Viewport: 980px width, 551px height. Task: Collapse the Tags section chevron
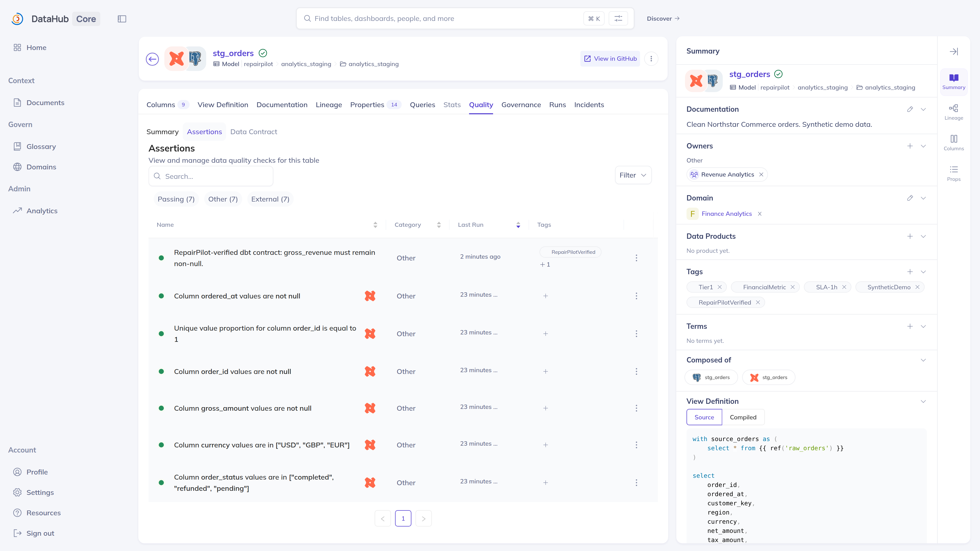click(923, 272)
